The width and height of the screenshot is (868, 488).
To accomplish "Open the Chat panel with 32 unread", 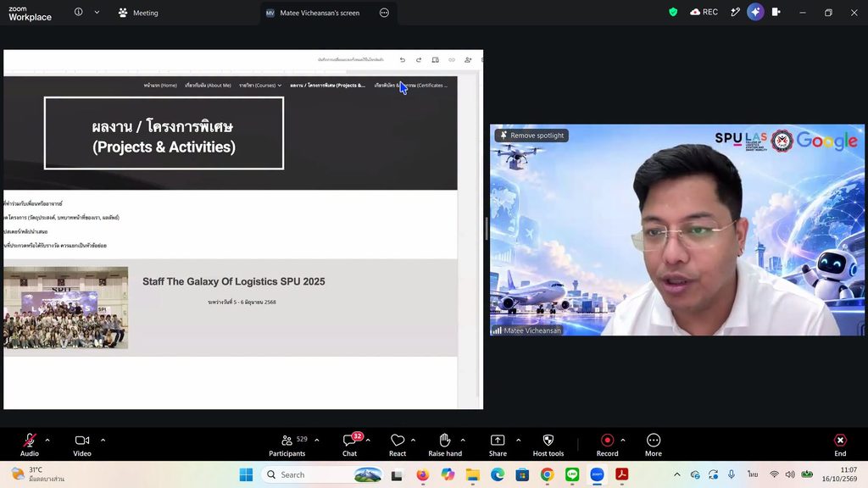I will tap(350, 444).
